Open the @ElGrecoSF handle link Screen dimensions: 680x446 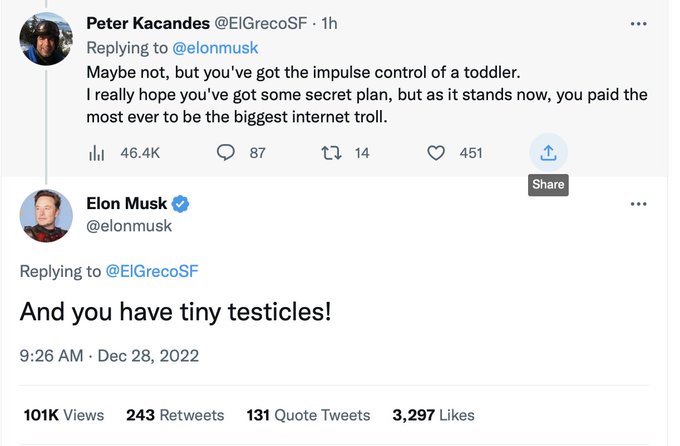click(253, 22)
